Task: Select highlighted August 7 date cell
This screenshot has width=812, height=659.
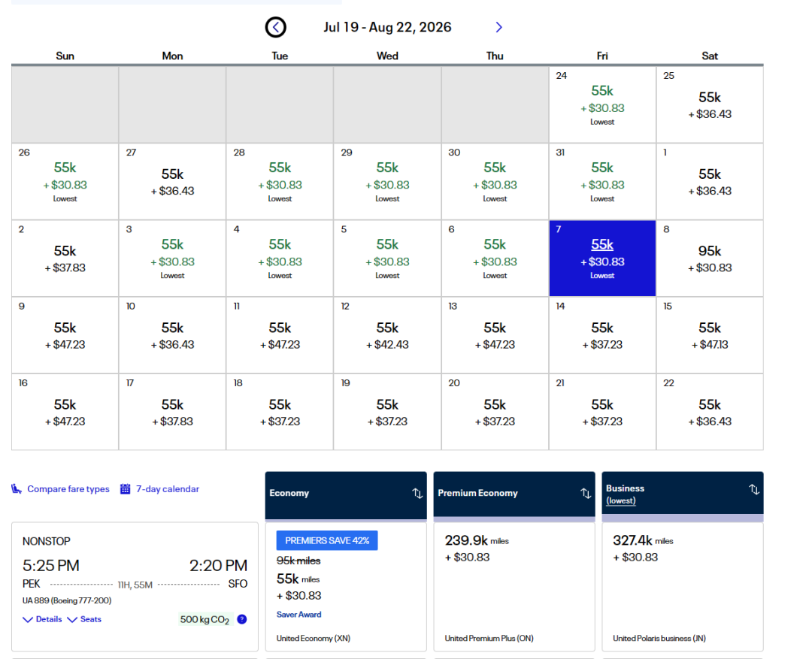Action: 602,258
